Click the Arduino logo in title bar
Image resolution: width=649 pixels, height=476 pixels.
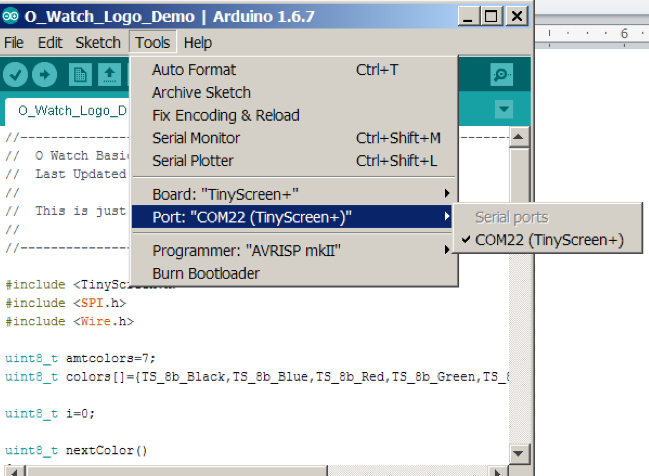click(12, 16)
